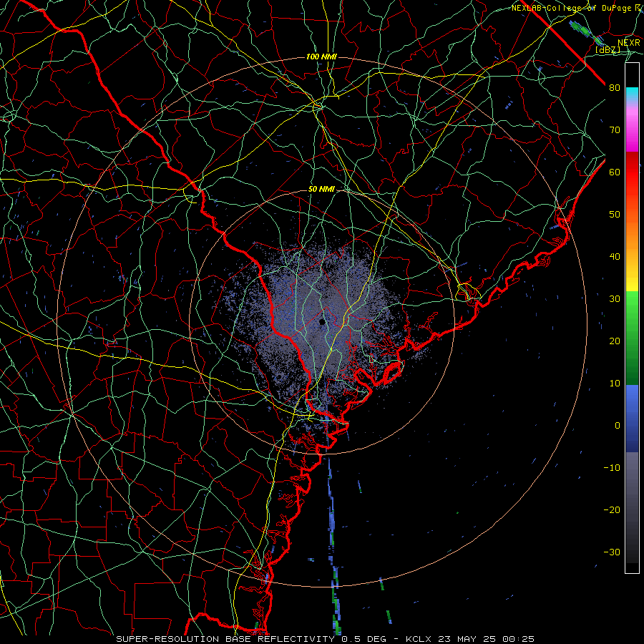Click the 50 dBZ scale label
The height and width of the screenshot is (644, 644).
click(x=615, y=215)
